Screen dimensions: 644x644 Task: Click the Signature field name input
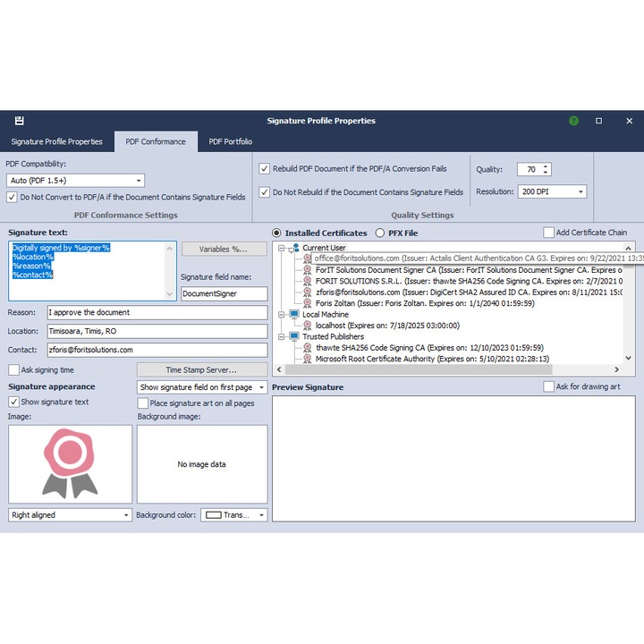tap(224, 293)
